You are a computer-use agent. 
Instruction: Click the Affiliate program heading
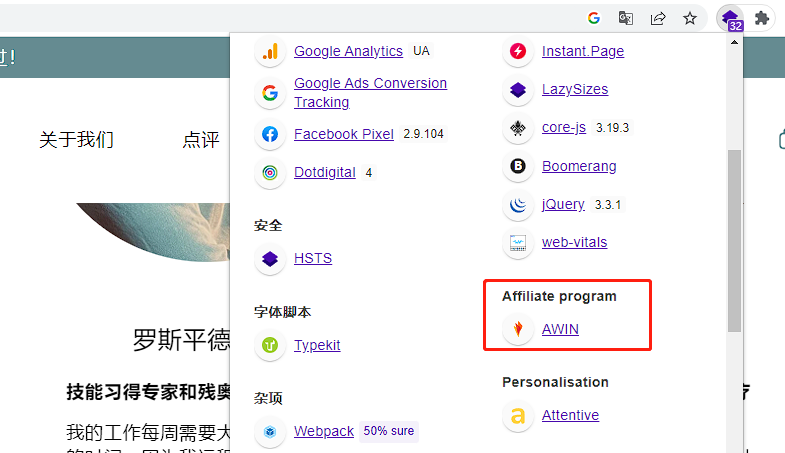click(559, 296)
